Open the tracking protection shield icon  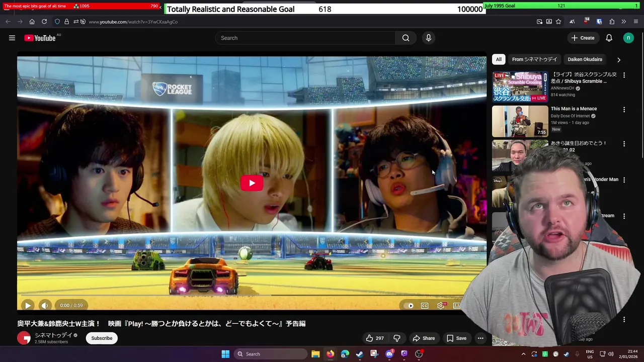tap(57, 22)
